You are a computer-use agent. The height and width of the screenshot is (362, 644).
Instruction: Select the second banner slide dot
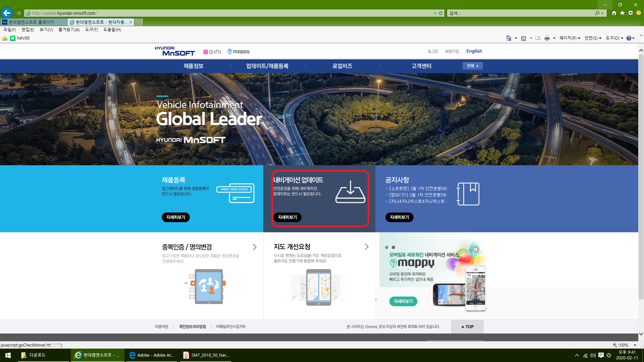(393, 247)
